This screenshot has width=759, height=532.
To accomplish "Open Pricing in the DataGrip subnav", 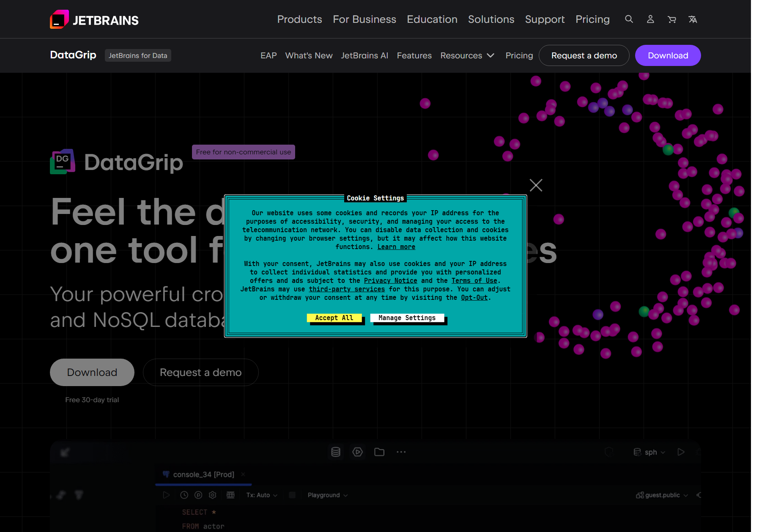I will [x=519, y=55].
